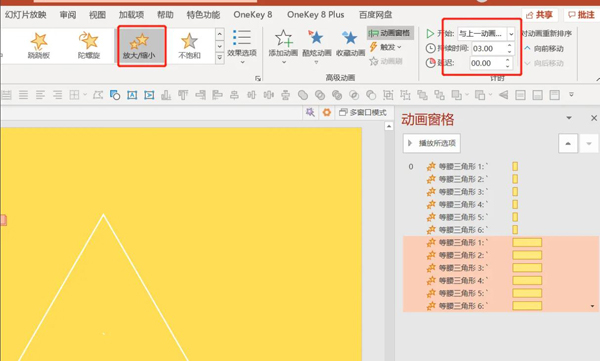The height and width of the screenshot is (361, 600).
Task: Open 效果选项 list icon
Action: (x=242, y=38)
